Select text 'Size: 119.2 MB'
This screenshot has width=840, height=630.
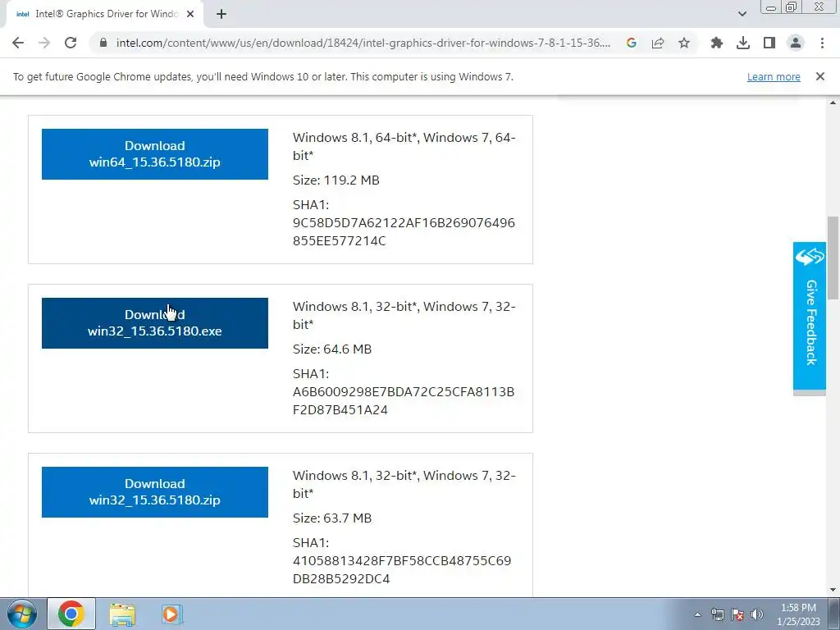coord(336,180)
